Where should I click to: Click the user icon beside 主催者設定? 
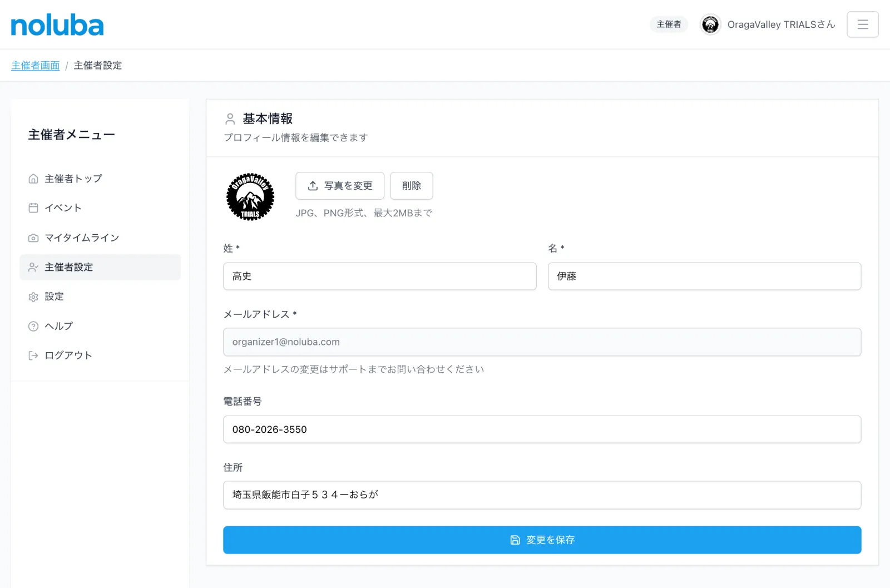33,267
